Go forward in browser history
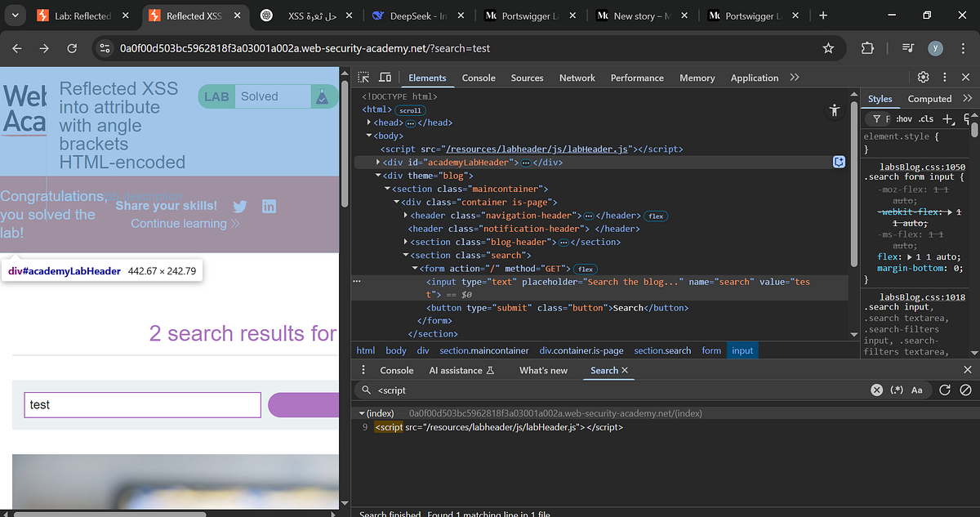Screen dimensions: 980x517 [x=45, y=48]
